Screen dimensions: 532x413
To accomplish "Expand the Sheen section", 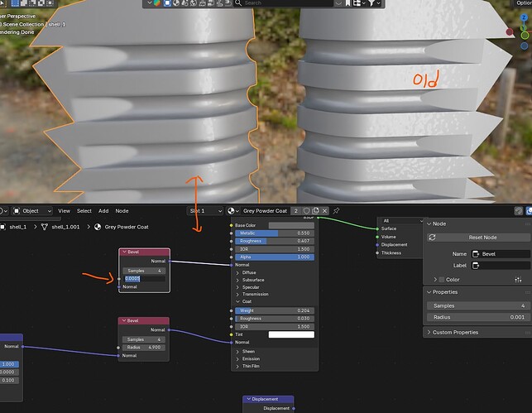I will (x=237, y=352).
